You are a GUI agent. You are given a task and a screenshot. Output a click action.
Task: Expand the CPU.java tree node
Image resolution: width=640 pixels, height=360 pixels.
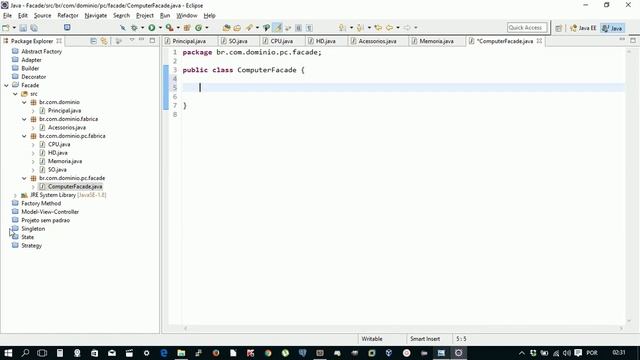click(x=33, y=144)
